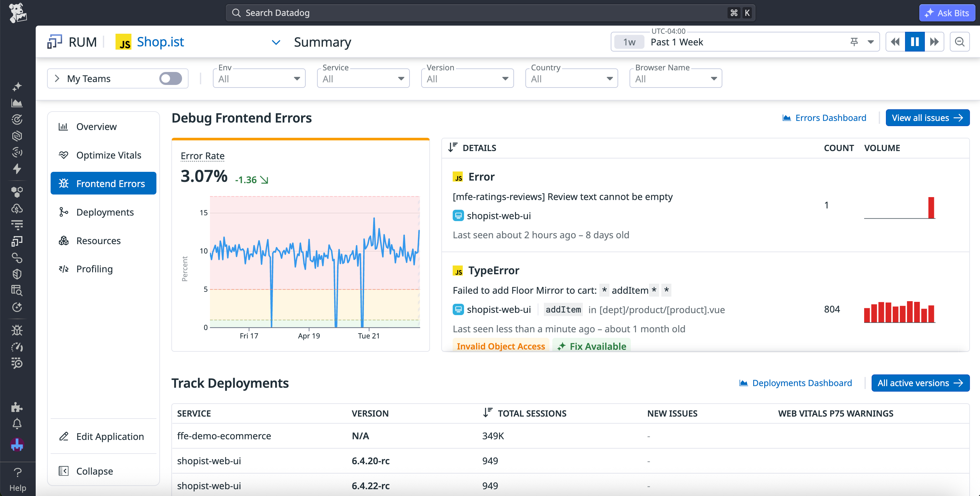The image size is (980, 496).
Task: Open the sparkle stars icon in left sidebar
Action: point(17,87)
